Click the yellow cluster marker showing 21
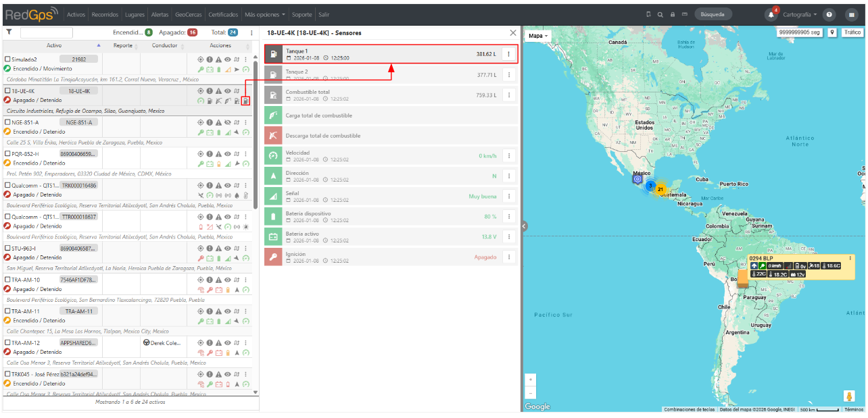 coord(660,189)
